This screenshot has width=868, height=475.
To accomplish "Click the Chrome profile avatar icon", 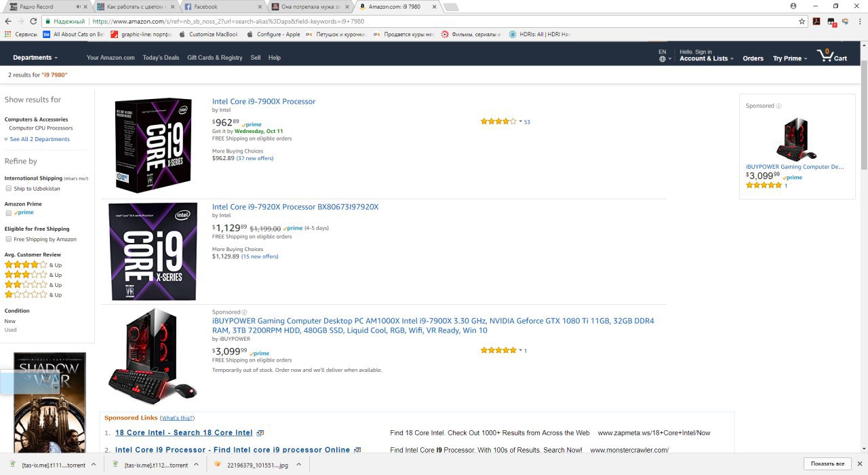I will pyautogui.click(x=793, y=5).
